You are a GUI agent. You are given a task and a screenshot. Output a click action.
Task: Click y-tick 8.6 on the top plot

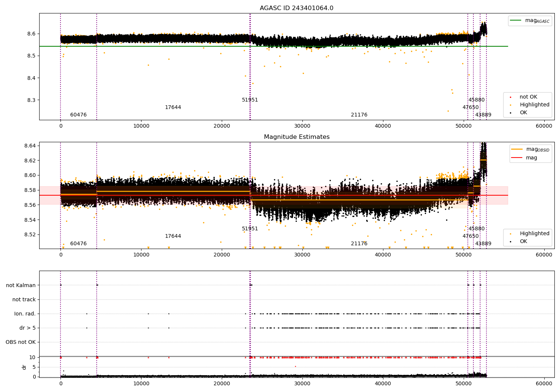pos(31,34)
